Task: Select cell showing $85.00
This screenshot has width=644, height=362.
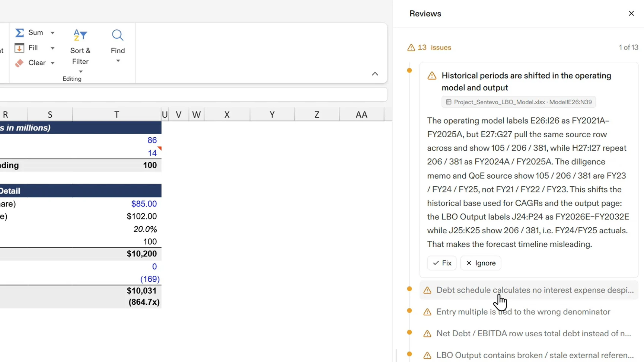Action: tap(117, 204)
